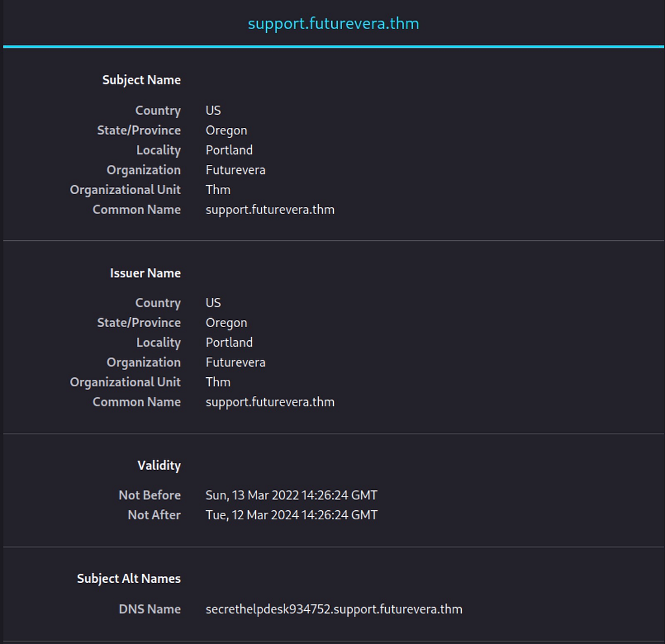Select the issuer Locality value Portland
The image size is (665, 644).
(229, 343)
